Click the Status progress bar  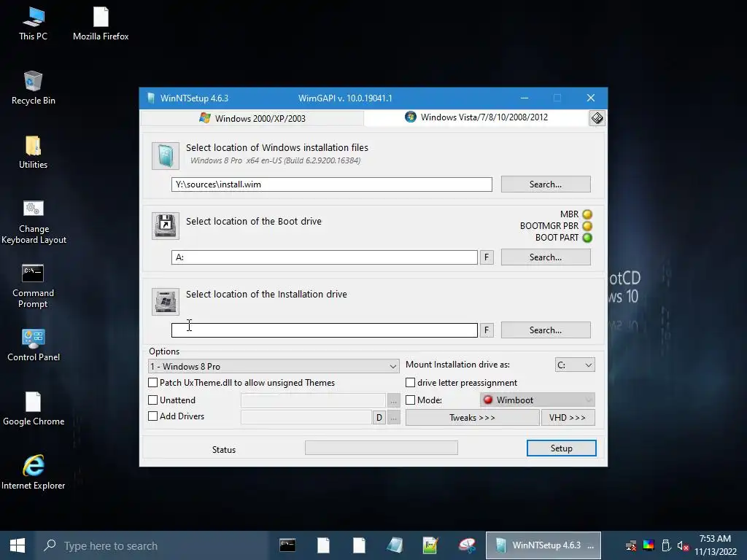click(x=381, y=448)
